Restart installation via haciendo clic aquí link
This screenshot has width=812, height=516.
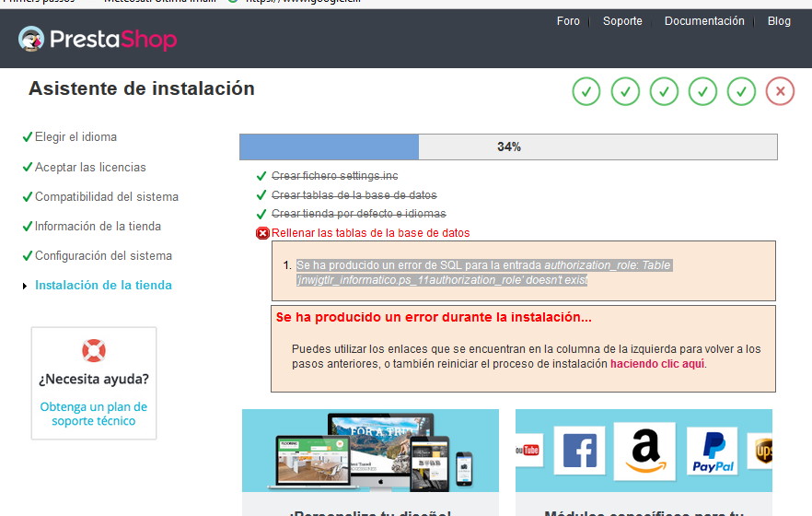coord(657,364)
